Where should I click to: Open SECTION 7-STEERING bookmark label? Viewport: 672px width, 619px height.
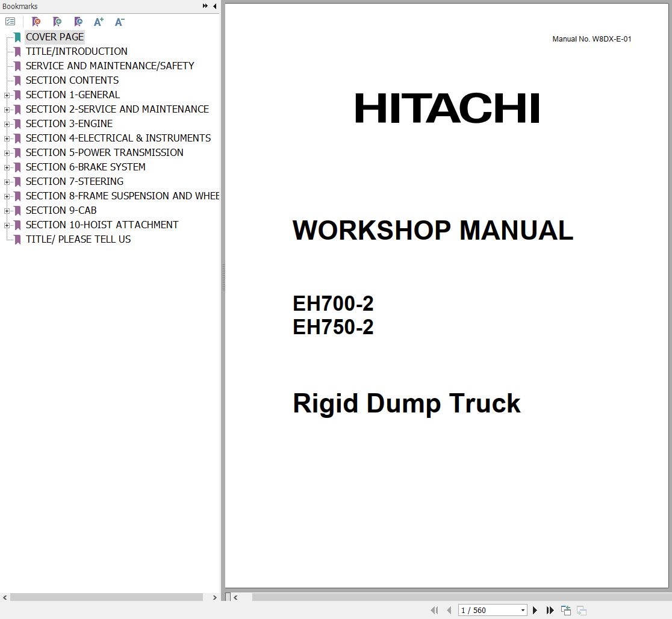(75, 182)
